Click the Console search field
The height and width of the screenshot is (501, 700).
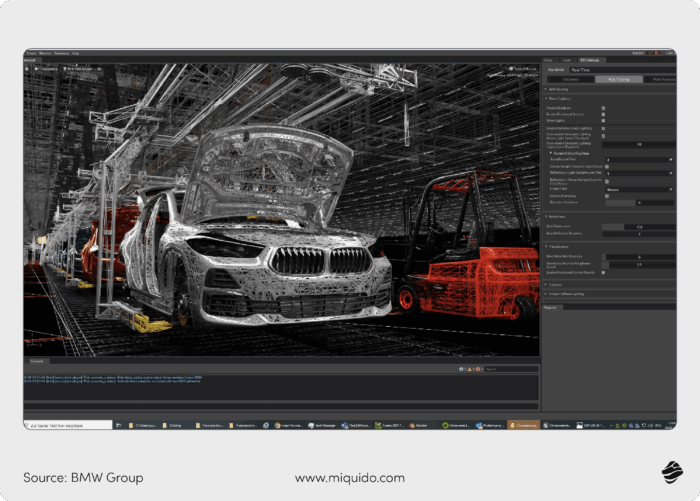pyautogui.click(x=511, y=369)
